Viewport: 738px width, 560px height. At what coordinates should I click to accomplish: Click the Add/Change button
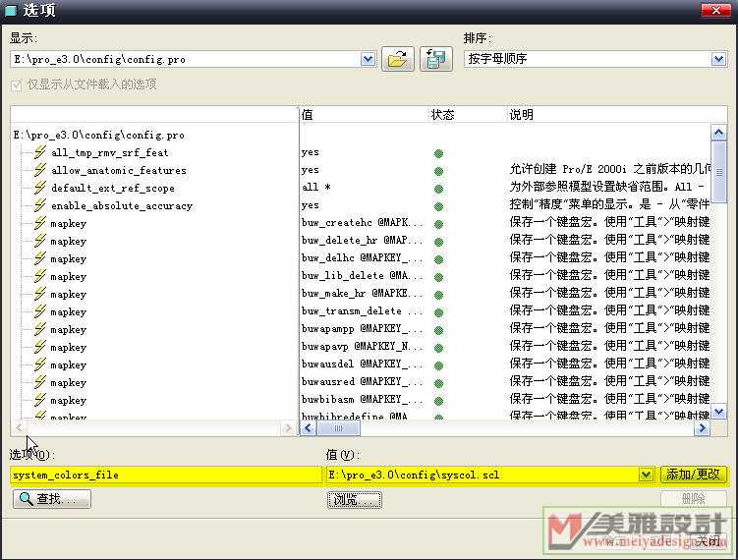click(693, 475)
